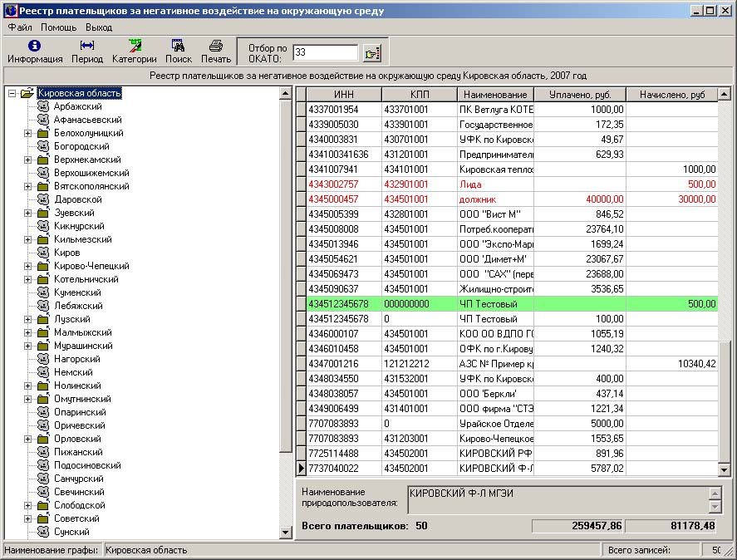The image size is (737, 560).
Task: Open the Поиск binoculars tool
Action: pos(178,51)
